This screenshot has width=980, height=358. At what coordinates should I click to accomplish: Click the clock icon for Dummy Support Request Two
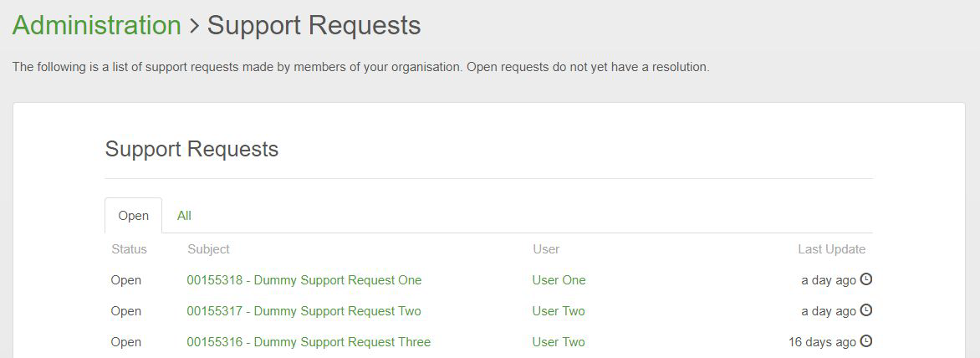(866, 310)
